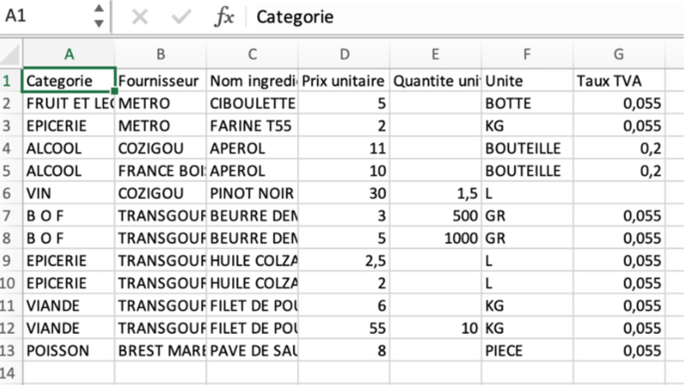Screen dimensions: 688x385
Task: Select column A header
Action: [x=69, y=54]
